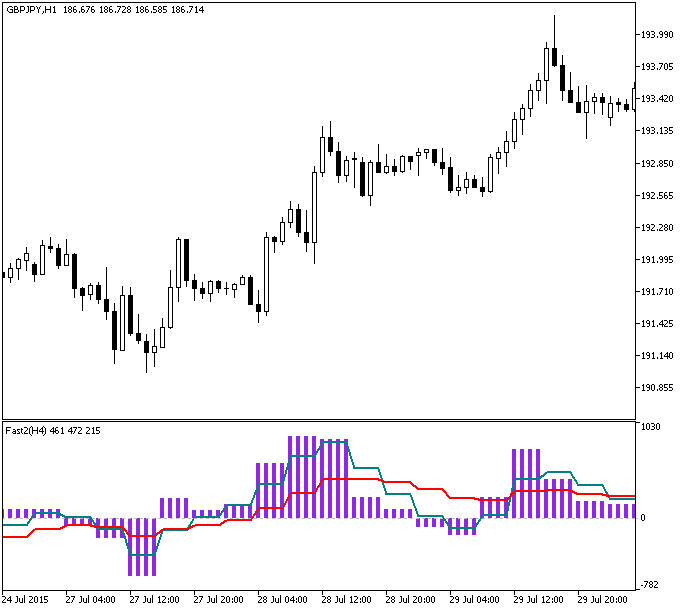Screen dimensions: 687x610
Task: Click the 1030 indicator scale value
Action: coord(650,427)
